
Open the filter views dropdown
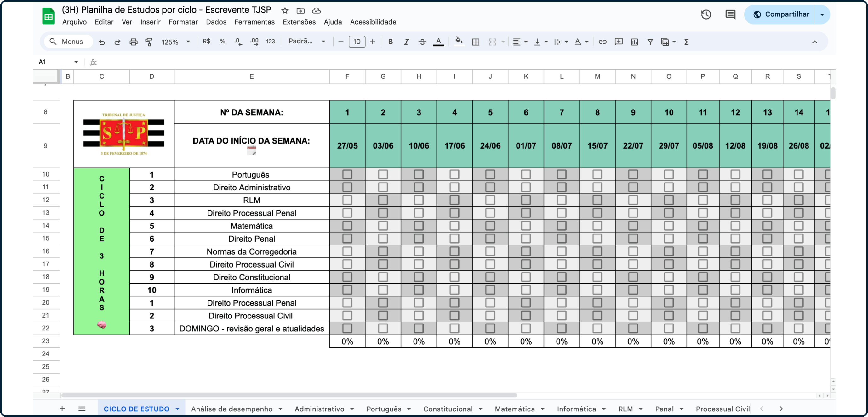(669, 42)
